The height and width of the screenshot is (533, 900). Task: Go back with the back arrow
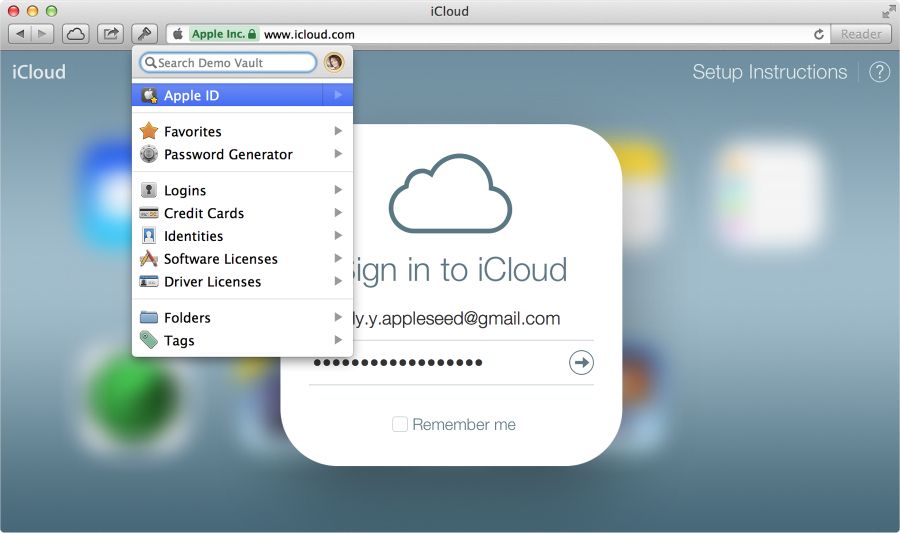20,34
